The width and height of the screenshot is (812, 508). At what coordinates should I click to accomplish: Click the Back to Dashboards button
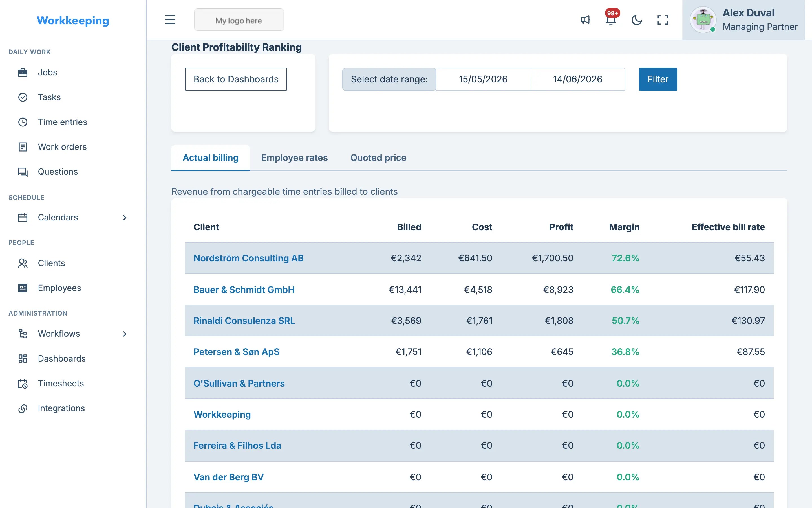click(236, 79)
